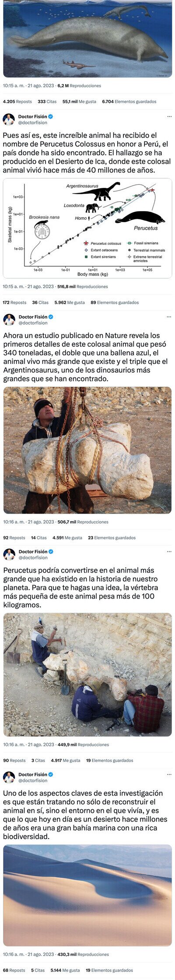Image resolution: width=175 pixels, height=980 pixels.
Task: Open more options on vértebra tweet
Action: pos(169,551)
